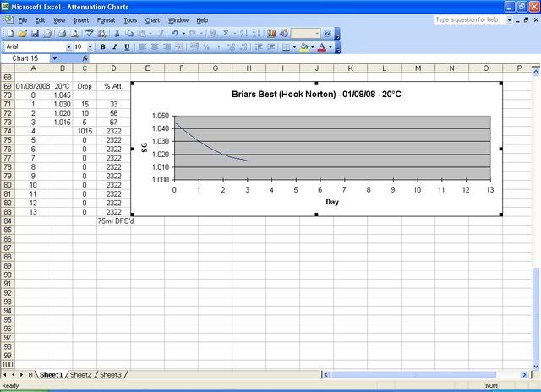Open the Format menu
541x392 pixels.
click(106, 20)
